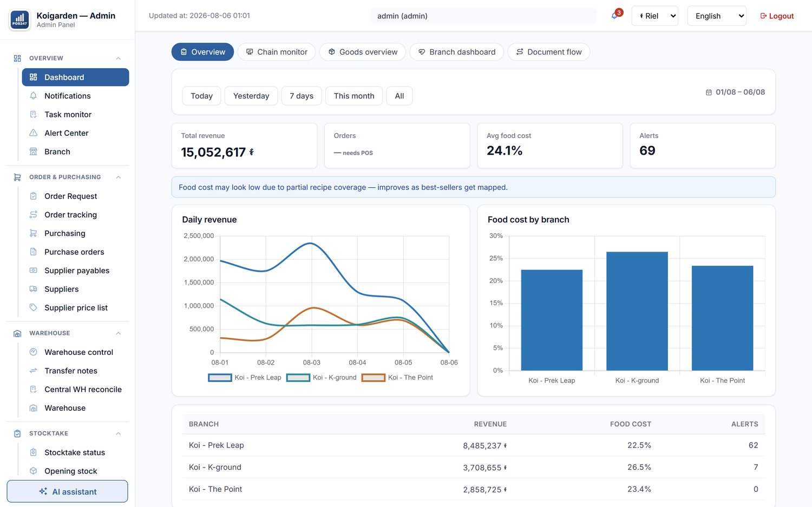Image resolution: width=812 pixels, height=507 pixels.
Task: Click the calendar icon beside date range
Action: [x=709, y=93]
